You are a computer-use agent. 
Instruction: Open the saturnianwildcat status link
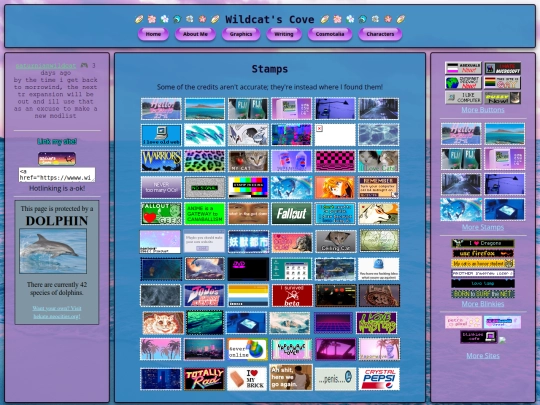click(x=46, y=65)
